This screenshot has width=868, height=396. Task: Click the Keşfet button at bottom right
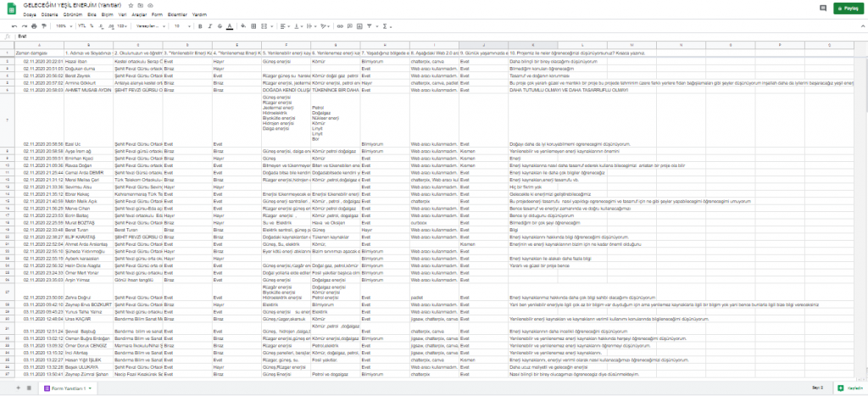[x=850, y=387]
